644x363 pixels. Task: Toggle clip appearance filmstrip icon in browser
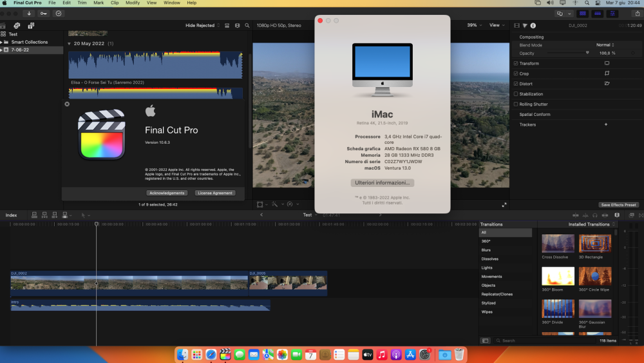pos(237,26)
